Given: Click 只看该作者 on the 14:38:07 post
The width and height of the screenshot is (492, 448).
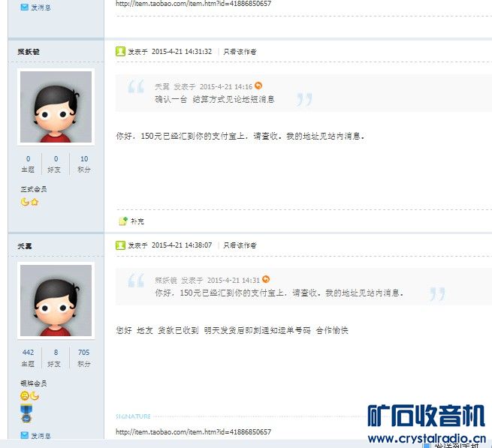Looking at the screenshot, I should click(240, 245).
